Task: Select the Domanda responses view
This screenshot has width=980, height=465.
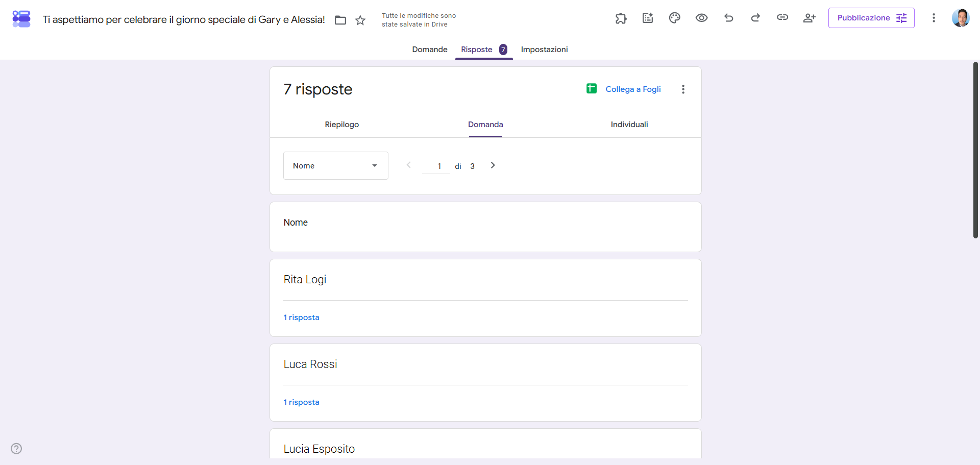Action: (485, 125)
